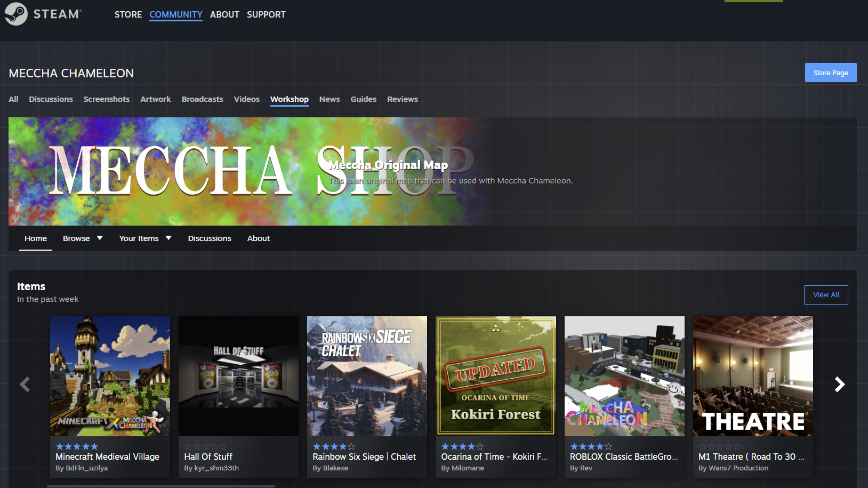Go to previous carousel items arrow
The height and width of the screenshot is (488, 868).
point(25,384)
